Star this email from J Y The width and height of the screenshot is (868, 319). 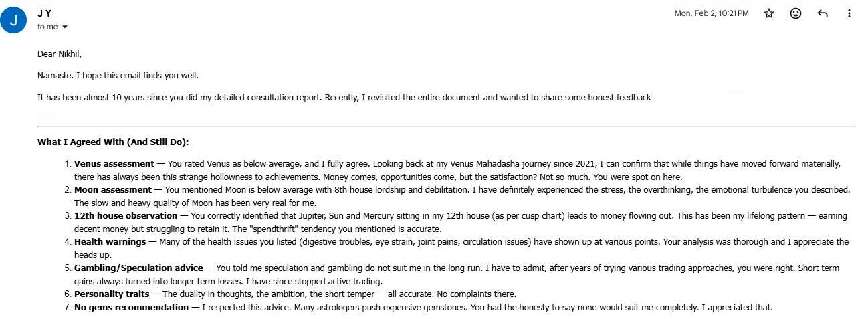click(x=769, y=13)
